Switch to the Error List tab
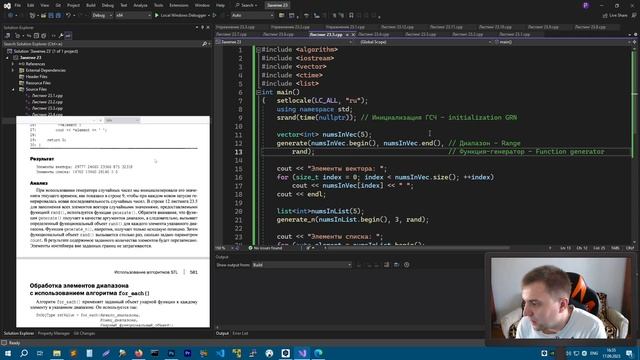The height and width of the screenshot is (360, 640). pyautogui.click(x=240, y=333)
